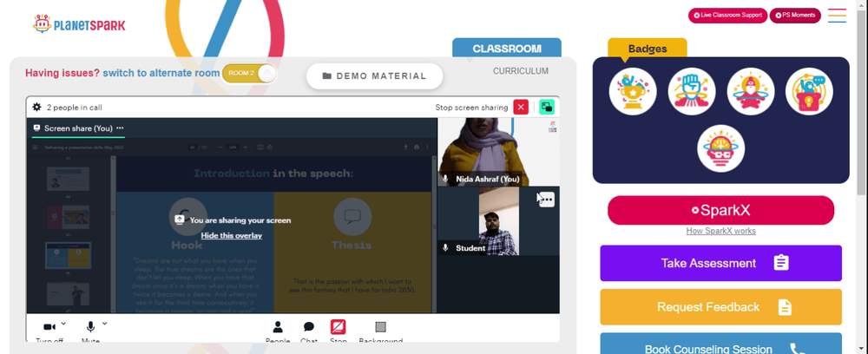Click the red X stop screen sharing button
The height and width of the screenshot is (354, 868).
coord(521,108)
